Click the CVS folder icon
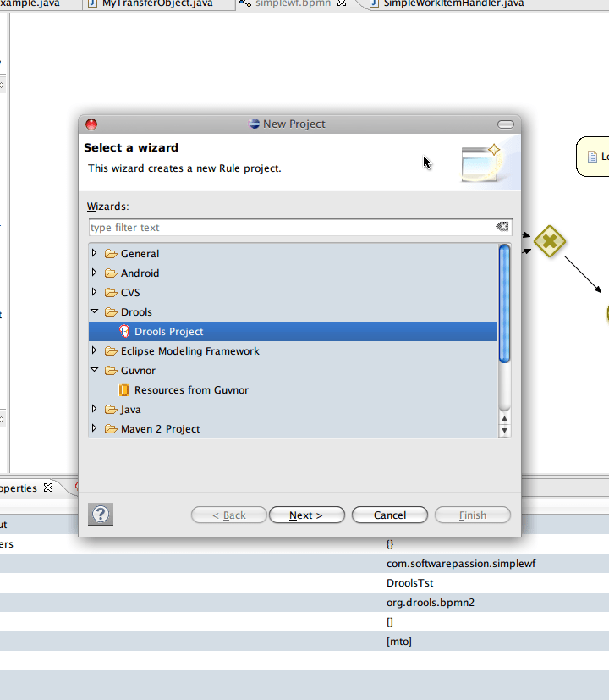Screen dimensions: 609x700 [111, 292]
